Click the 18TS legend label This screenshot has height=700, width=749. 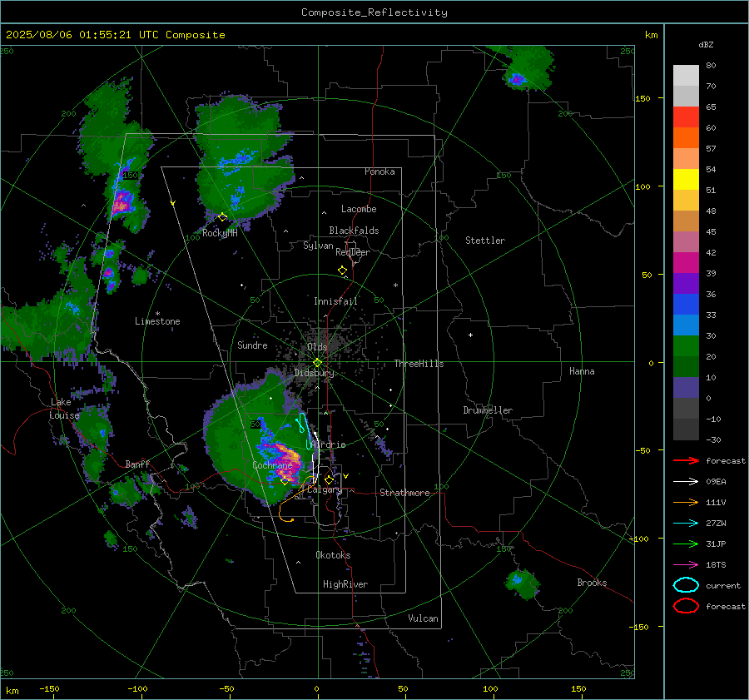pyautogui.click(x=716, y=565)
